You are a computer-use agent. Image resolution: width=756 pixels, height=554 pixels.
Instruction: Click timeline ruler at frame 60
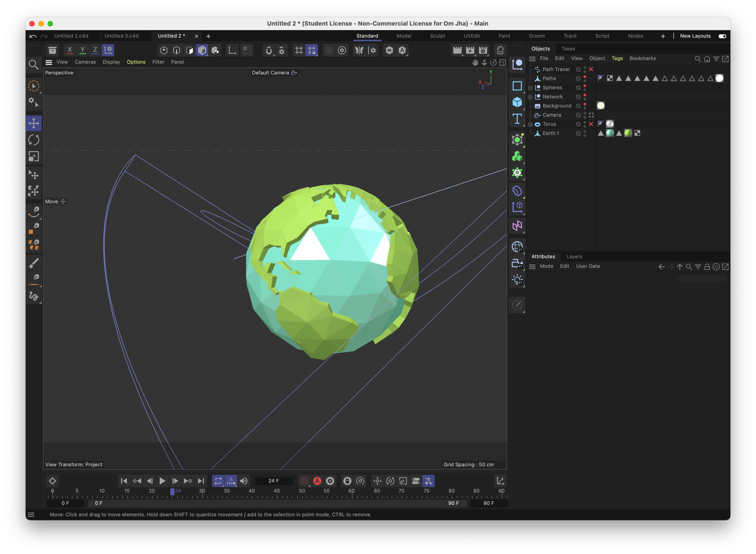pos(352,492)
